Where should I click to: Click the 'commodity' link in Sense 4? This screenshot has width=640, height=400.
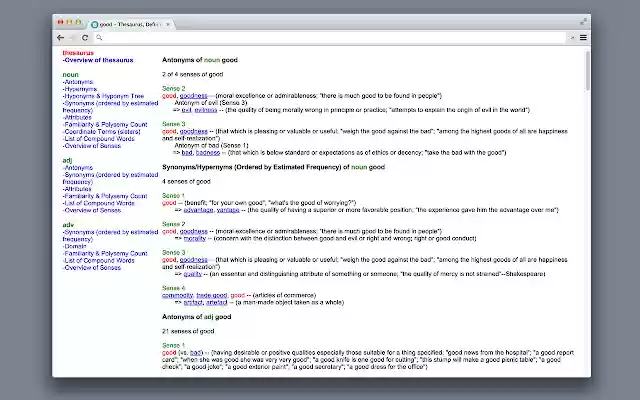click(178, 296)
